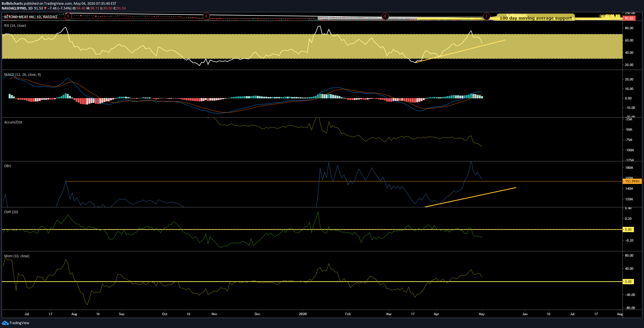Select the orange rising trendline in OBV pane
The height and width of the screenshot is (328, 644).
pos(470,197)
